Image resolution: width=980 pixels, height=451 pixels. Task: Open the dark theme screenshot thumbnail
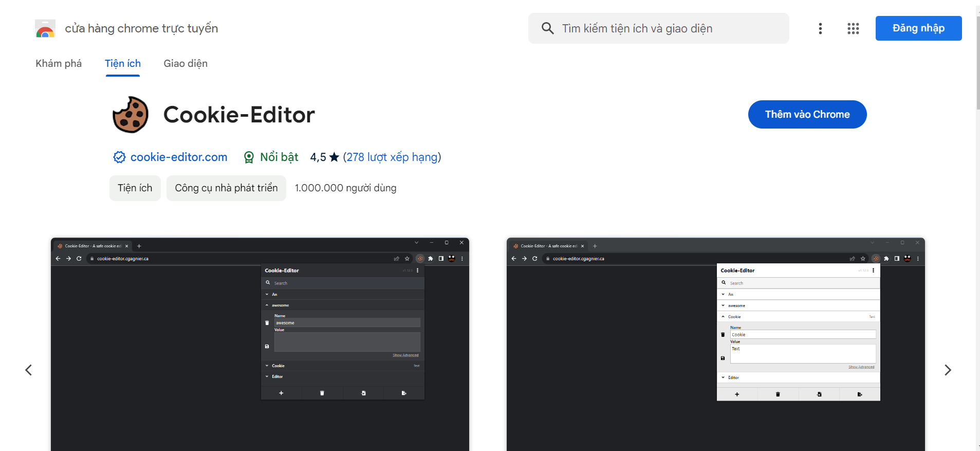260,344
